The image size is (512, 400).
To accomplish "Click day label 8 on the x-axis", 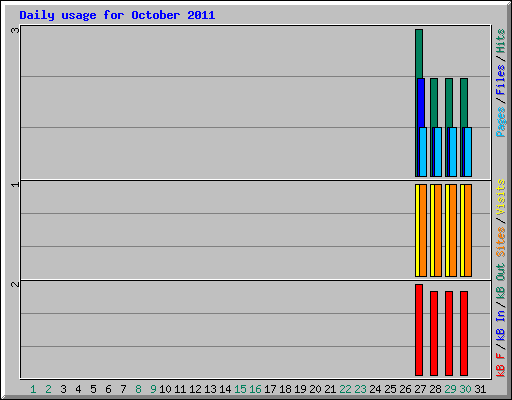I will coord(138,389).
